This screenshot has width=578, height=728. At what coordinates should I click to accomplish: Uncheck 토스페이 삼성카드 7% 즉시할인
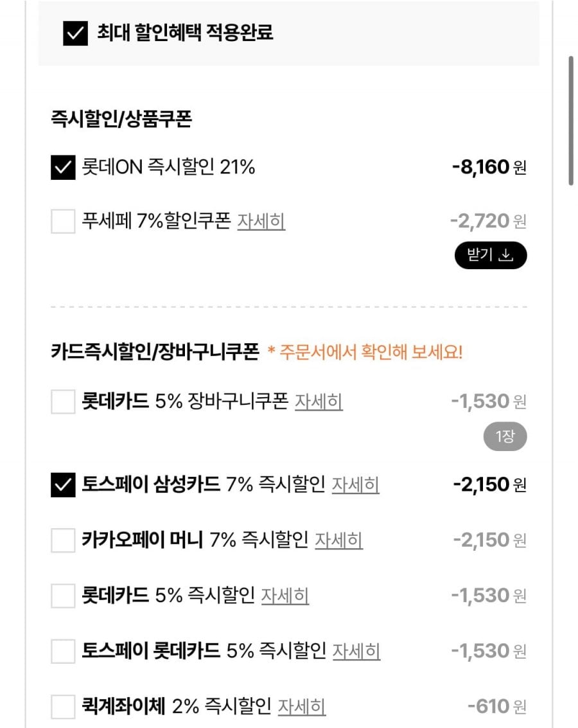[x=63, y=484]
